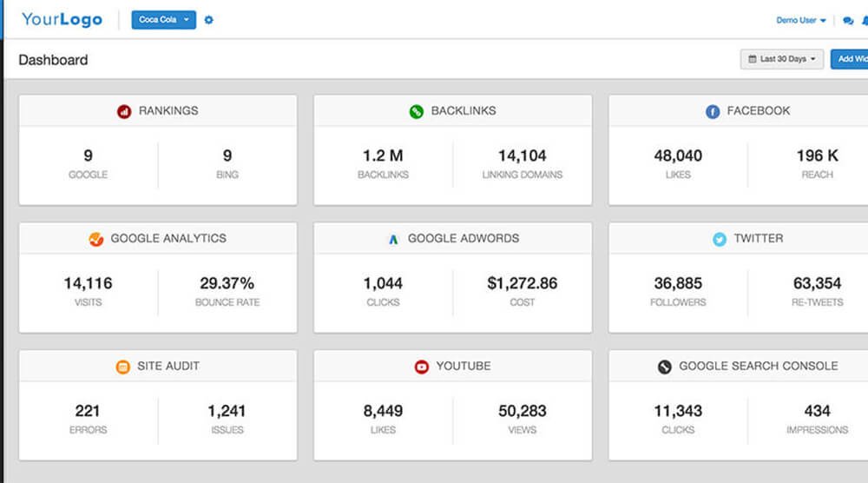Click the 11,343 Search Console clicks value
Viewport: 868px width, 483px height.
point(678,411)
